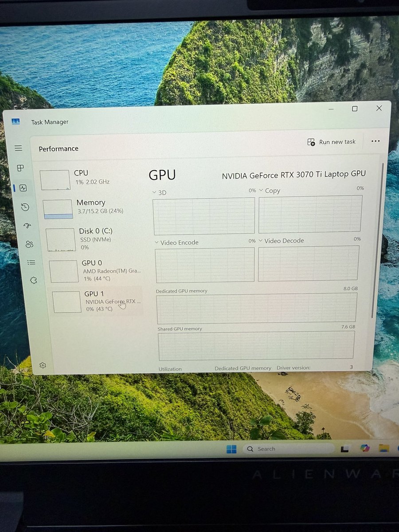Image resolution: width=399 pixels, height=532 pixels.
Task: Open the three-dot more options menu
Action: coord(376,141)
